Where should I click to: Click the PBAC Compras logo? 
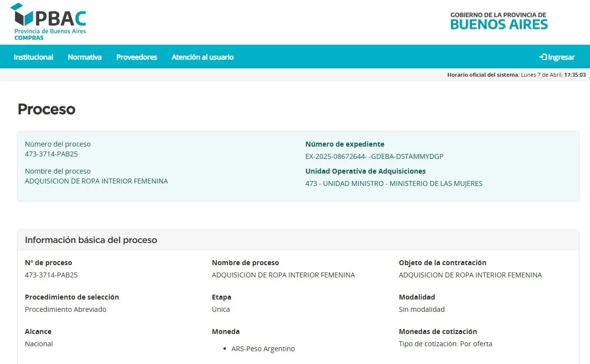tap(49, 21)
